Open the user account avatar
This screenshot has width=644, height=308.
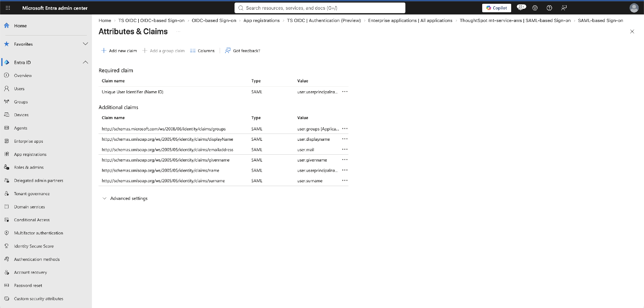click(634, 8)
